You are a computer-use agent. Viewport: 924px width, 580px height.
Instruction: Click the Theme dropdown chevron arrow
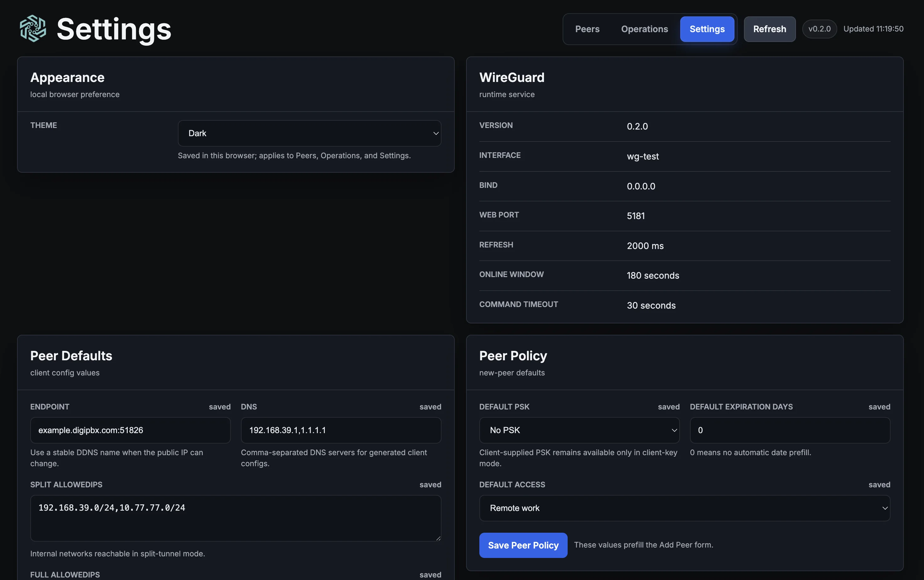pyautogui.click(x=436, y=133)
